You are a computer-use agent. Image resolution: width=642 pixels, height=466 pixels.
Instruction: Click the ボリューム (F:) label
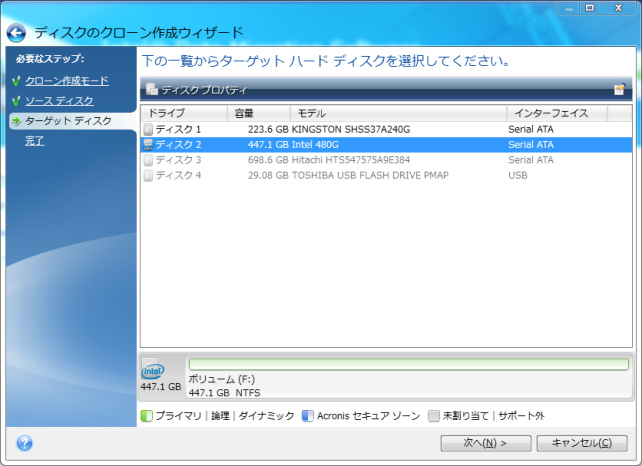click(222, 379)
